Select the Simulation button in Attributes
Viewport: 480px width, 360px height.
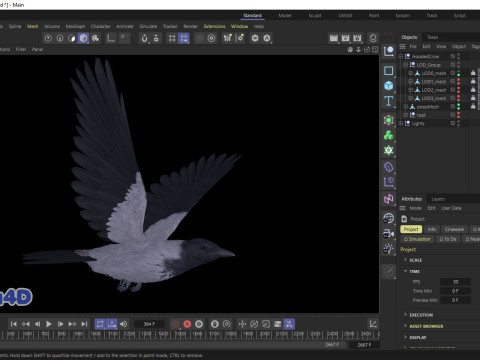tap(417, 239)
